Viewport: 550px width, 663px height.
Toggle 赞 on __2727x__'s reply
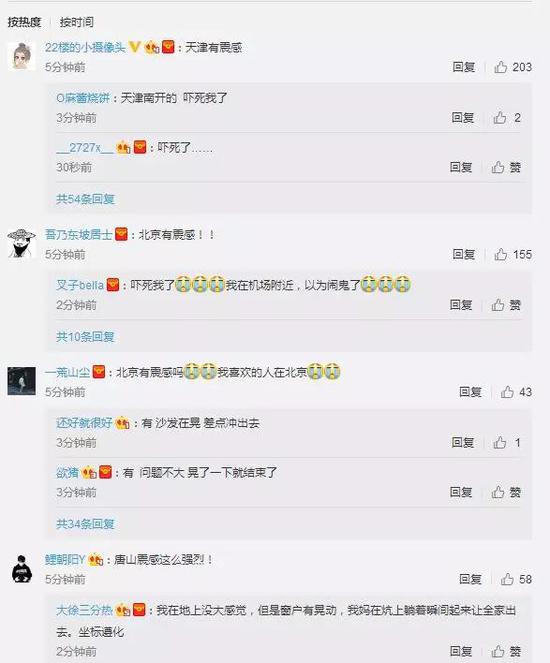506,167
